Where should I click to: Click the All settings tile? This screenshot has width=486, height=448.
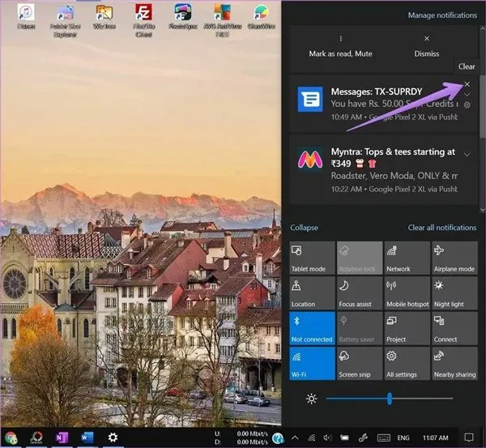(407, 363)
